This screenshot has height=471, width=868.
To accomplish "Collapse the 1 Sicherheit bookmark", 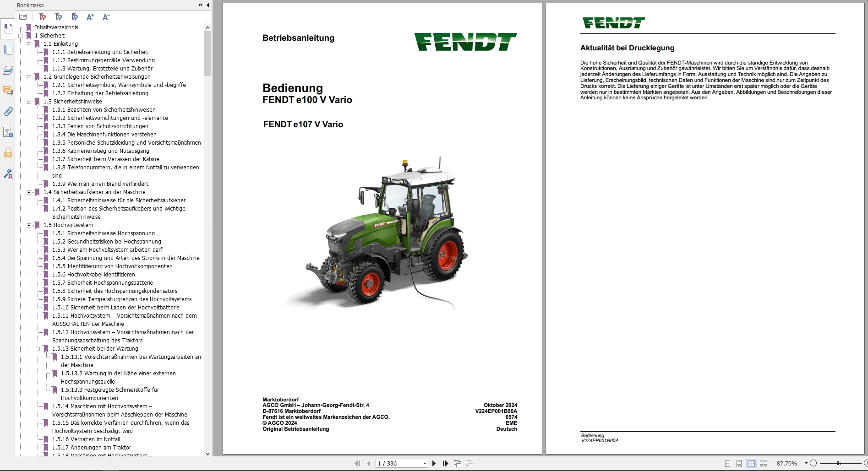I will (21, 36).
